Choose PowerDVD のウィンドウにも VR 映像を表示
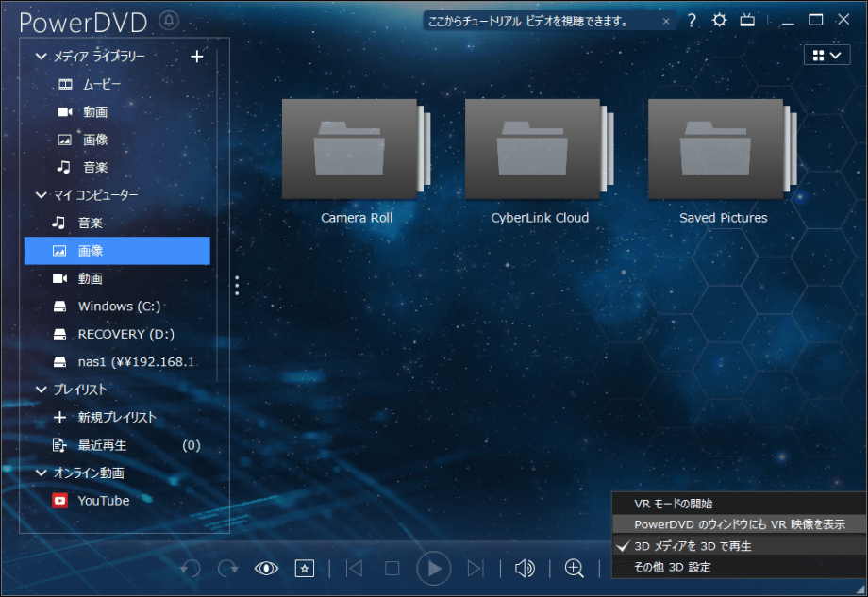Image resolution: width=868 pixels, height=597 pixels. 739,524
